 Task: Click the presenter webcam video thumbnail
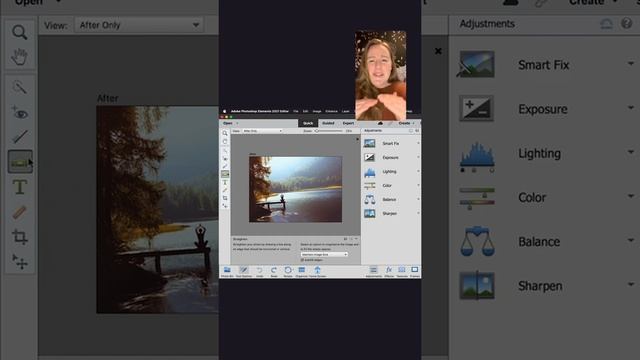coord(380,75)
